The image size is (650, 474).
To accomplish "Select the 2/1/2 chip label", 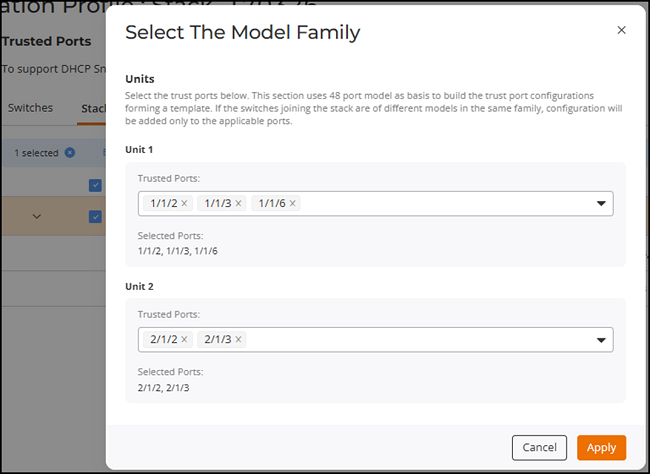I will (x=163, y=340).
